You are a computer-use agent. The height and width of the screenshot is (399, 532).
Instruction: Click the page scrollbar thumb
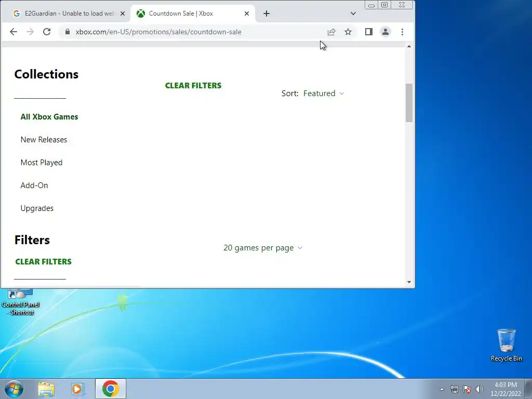[x=409, y=102]
